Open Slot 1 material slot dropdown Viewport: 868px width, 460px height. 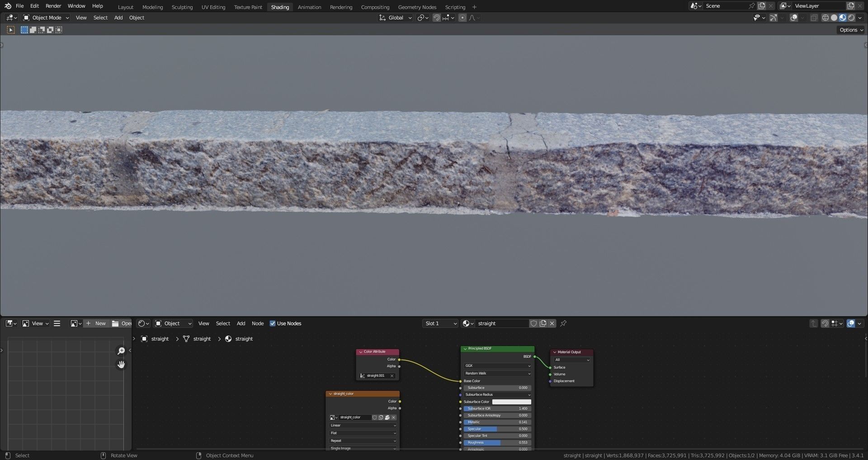tap(440, 323)
